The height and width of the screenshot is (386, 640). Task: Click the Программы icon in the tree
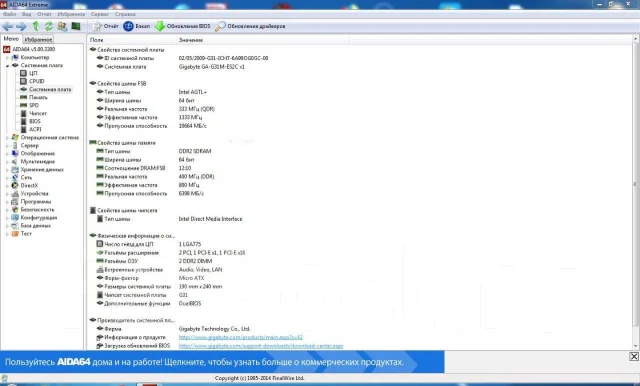click(15, 202)
